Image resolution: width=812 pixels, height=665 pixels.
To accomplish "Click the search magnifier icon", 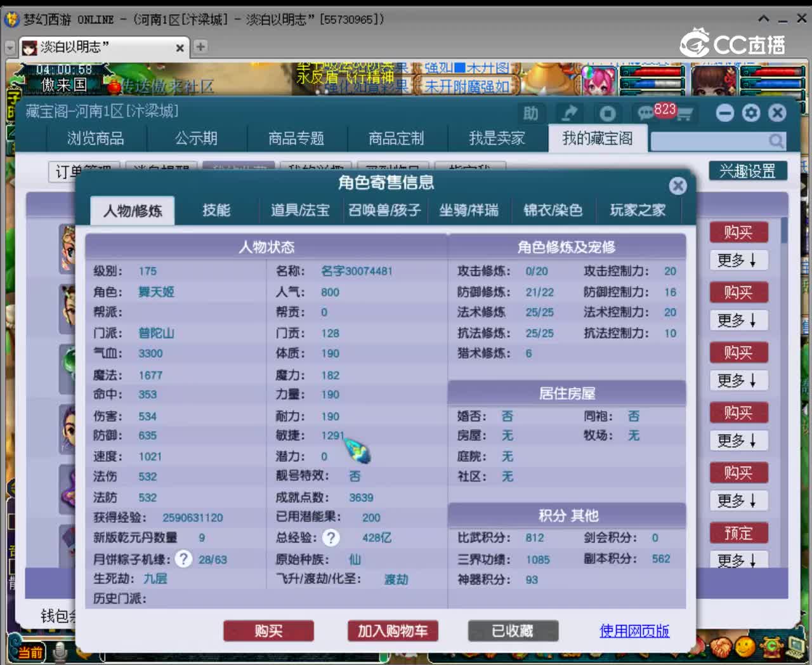I will coord(776,140).
